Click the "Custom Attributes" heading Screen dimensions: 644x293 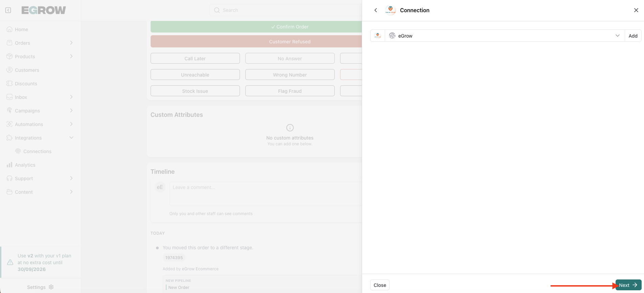point(177,115)
